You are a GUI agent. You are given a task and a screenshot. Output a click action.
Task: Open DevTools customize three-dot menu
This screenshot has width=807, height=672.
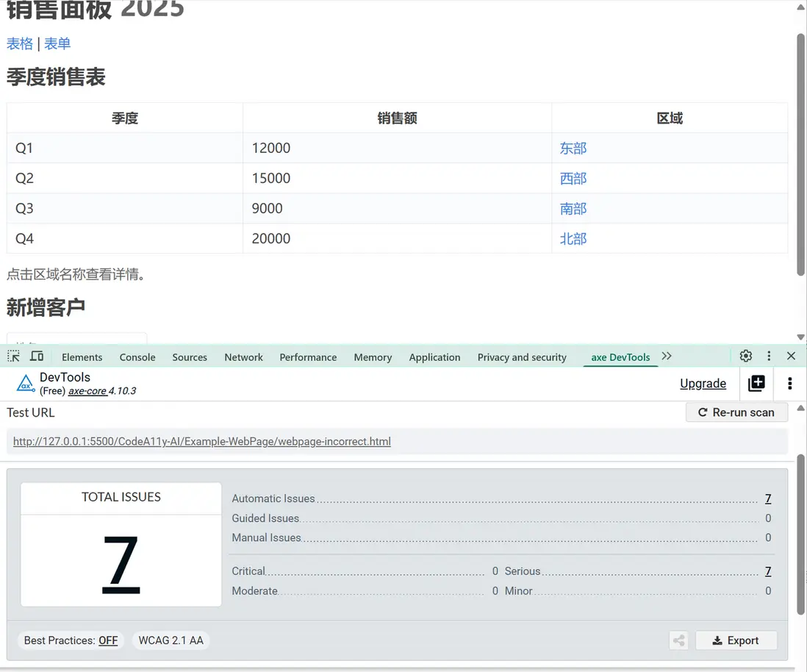[769, 356]
